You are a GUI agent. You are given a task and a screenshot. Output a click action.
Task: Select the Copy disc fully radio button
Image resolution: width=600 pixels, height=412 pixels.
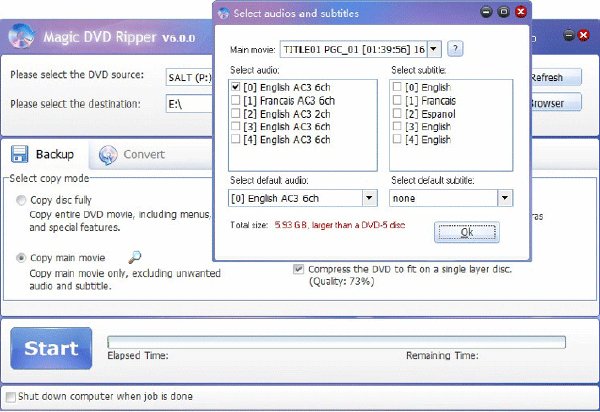tap(21, 200)
